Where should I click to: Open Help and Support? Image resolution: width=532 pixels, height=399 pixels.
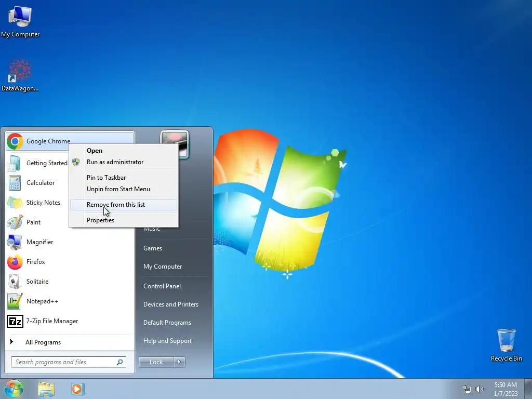[x=167, y=341]
